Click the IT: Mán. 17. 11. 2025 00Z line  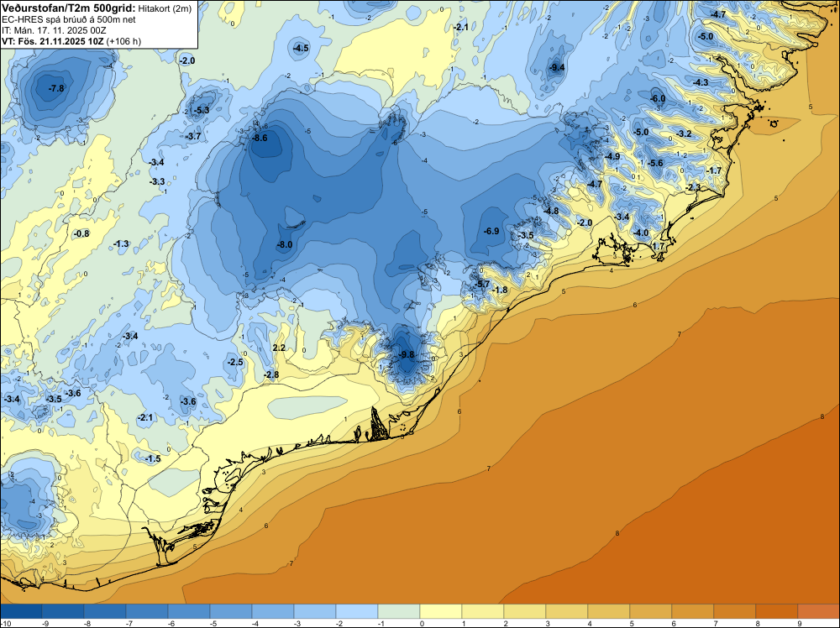(54, 30)
